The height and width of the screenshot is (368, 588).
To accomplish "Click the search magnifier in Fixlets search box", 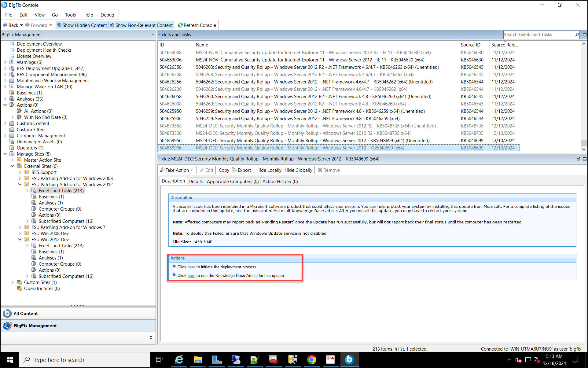I will [x=576, y=35].
